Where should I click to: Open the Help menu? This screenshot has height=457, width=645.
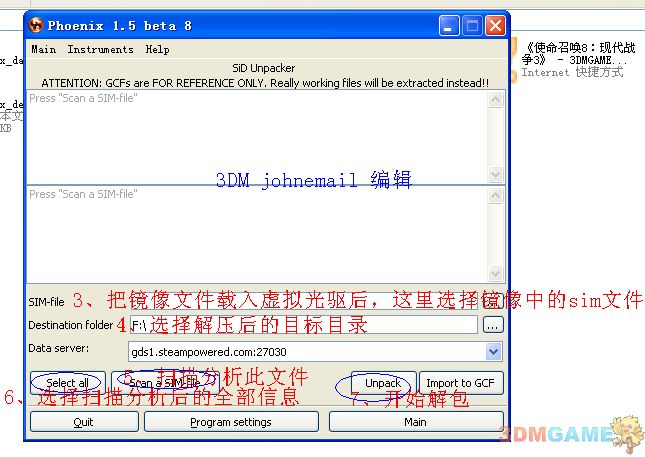[x=157, y=50]
